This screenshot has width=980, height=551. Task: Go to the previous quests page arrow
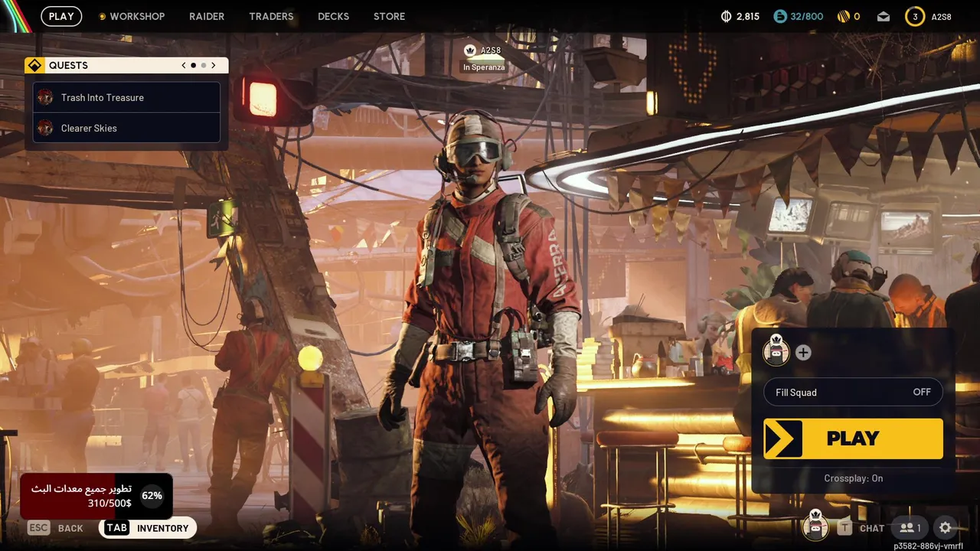pyautogui.click(x=184, y=66)
